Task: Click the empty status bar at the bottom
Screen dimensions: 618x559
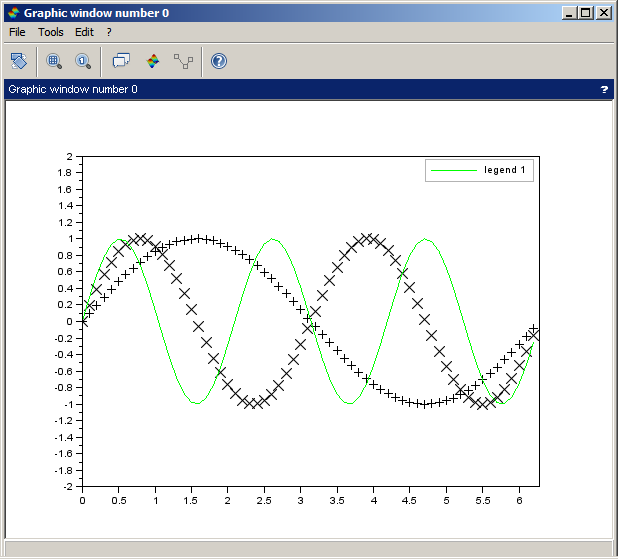Action: point(308,549)
